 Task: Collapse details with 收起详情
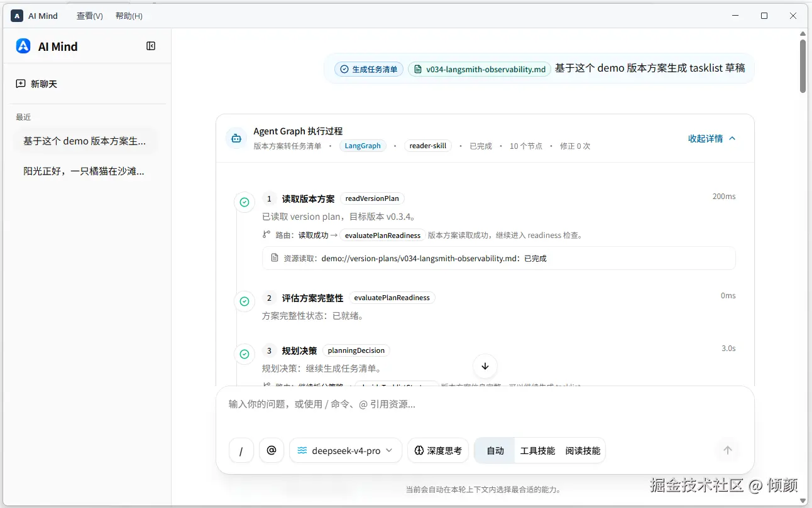(712, 138)
